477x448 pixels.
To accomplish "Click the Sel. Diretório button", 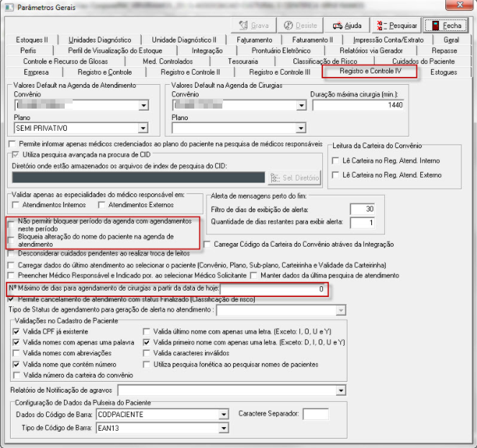I will (x=295, y=178).
